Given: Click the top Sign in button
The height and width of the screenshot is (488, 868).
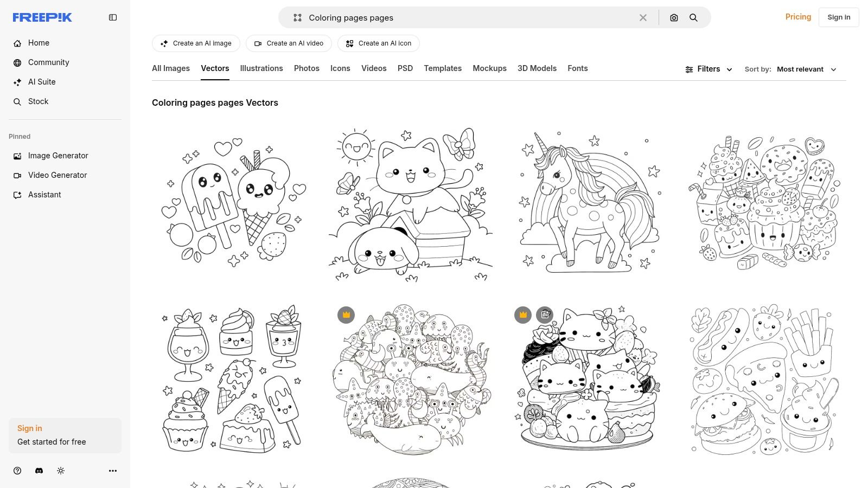Looking at the screenshot, I should tap(839, 17).
